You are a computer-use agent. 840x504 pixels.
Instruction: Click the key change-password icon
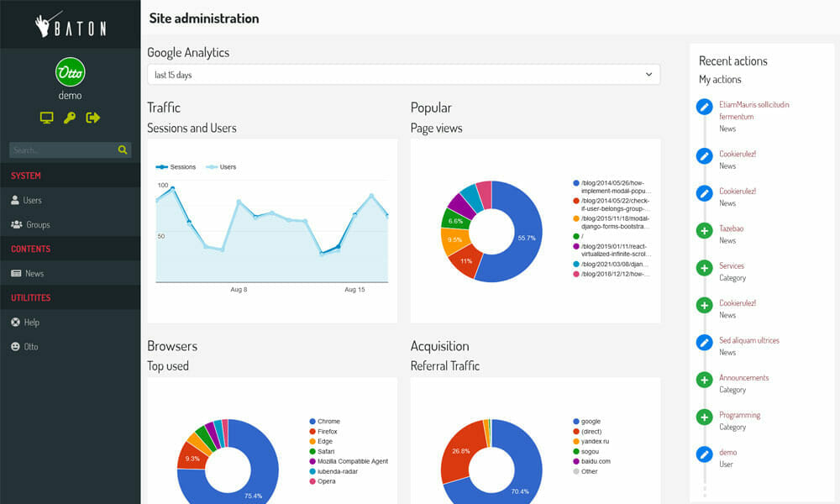70,118
